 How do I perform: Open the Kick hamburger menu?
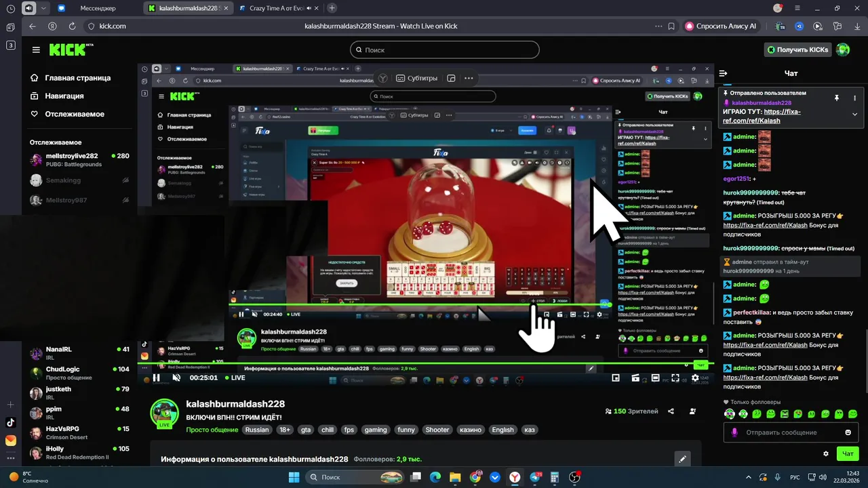[x=36, y=49]
